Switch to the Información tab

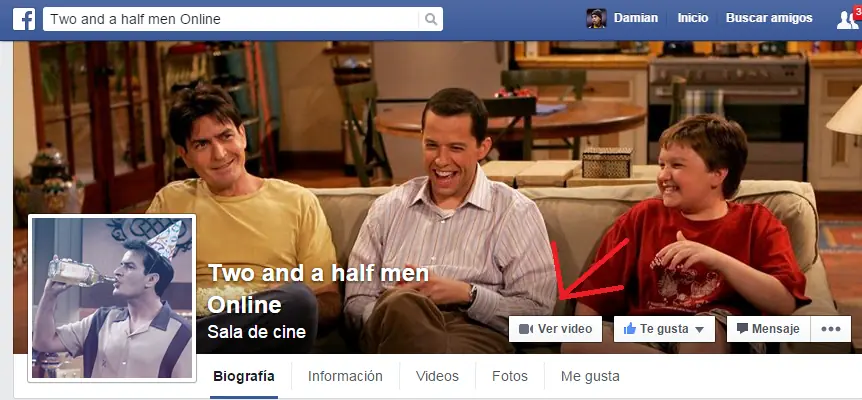point(345,376)
